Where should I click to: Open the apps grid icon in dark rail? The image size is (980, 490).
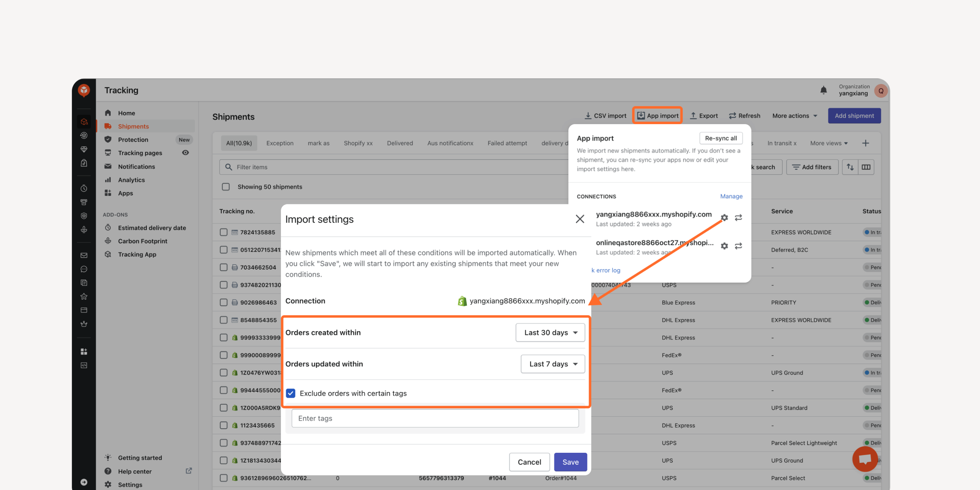tap(84, 352)
